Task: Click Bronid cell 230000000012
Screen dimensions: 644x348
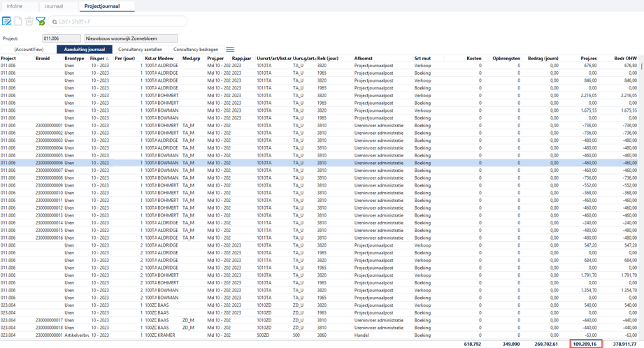Action: (49, 208)
